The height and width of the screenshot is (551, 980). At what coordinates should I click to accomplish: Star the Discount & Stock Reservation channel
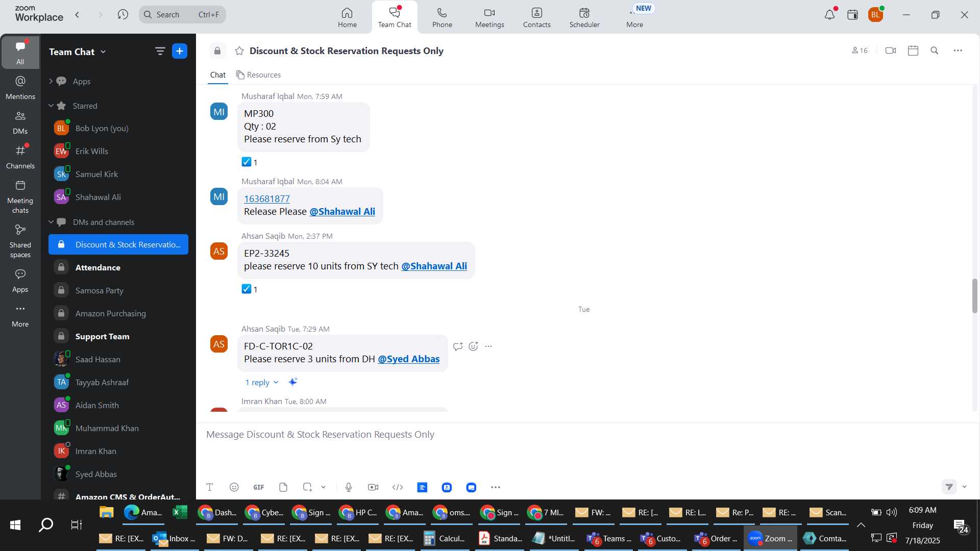[239, 51]
